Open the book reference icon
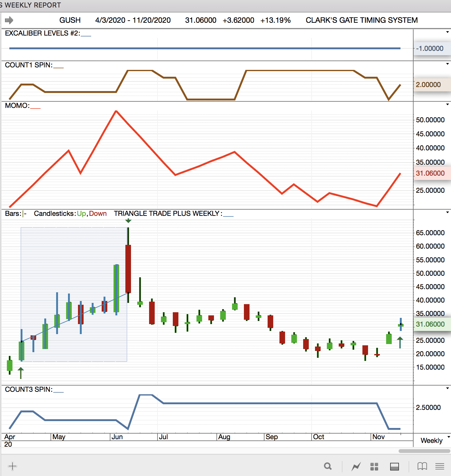The width and height of the screenshot is (451, 476). (x=422, y=466)
